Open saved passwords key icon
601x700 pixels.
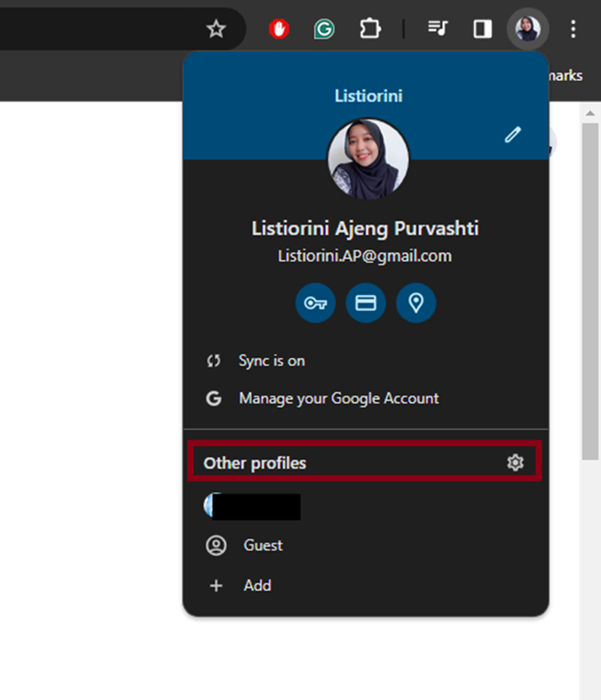[315, 303]
